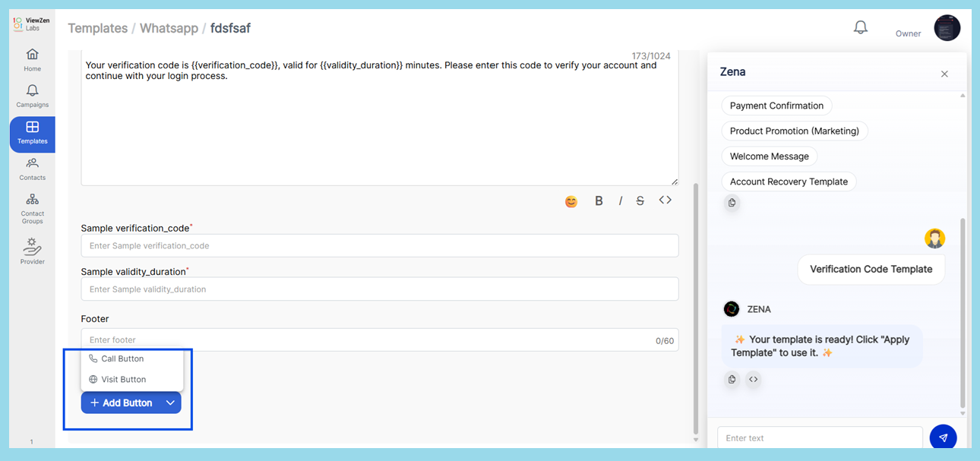Toggle bold formatting in editor toolbar

coord(599,201)
